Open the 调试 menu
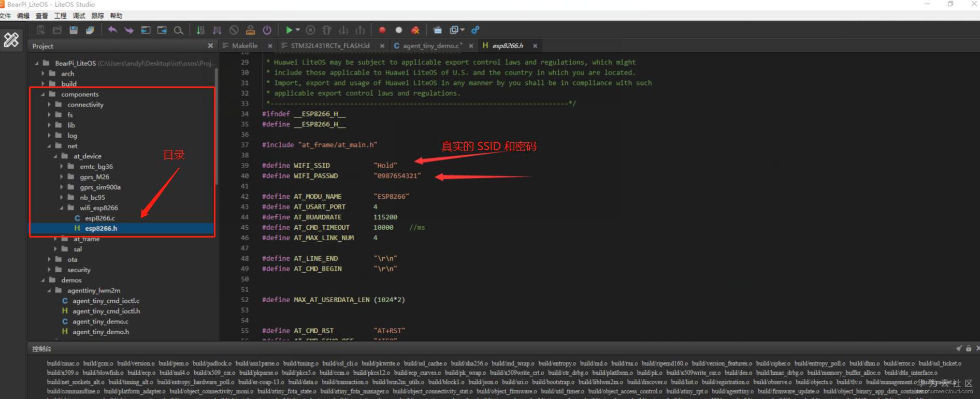Screen dimensions: 980x399 pyautogui.click(x=79, y=16)
